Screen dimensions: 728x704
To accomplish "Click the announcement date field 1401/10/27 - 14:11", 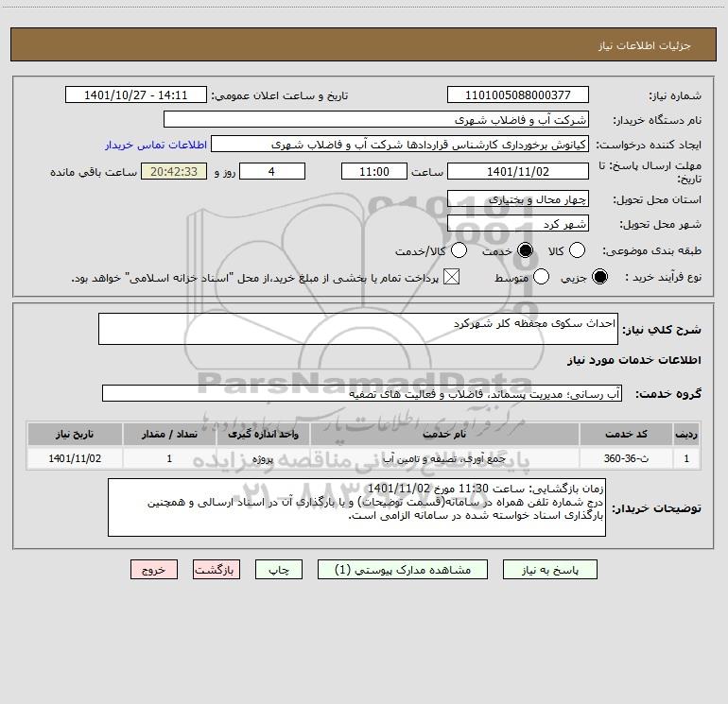I will pos(136,94).
